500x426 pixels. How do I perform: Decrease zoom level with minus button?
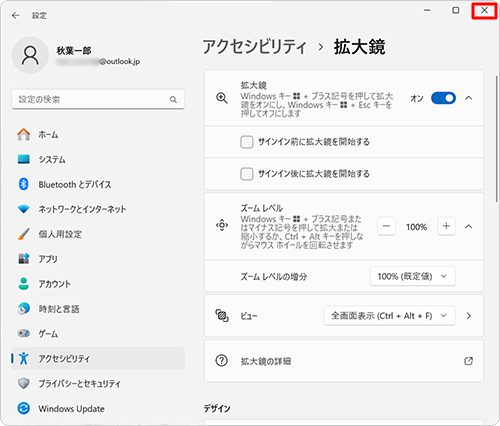[386, 226]
